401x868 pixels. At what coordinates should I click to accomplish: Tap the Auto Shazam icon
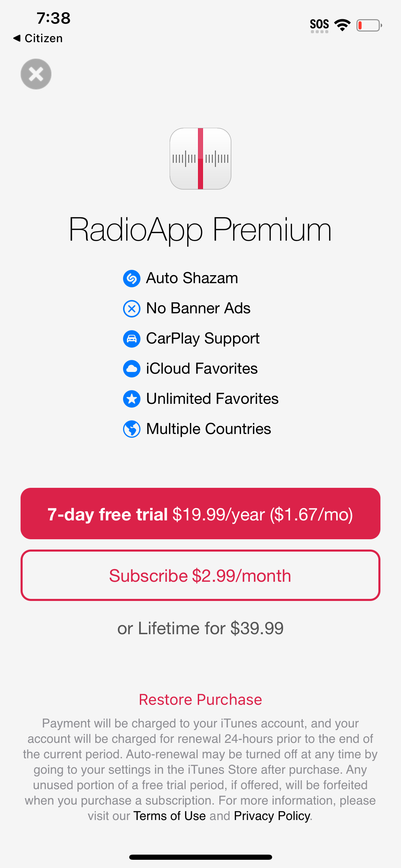(x=132, y=278)
